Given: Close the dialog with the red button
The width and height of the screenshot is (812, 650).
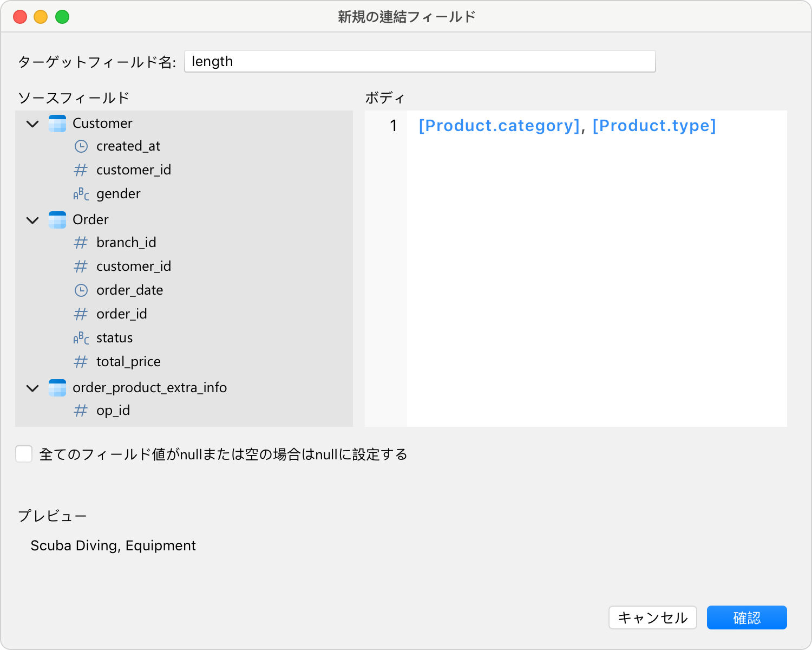Looking at the screenshot, I should coord(20,17).
